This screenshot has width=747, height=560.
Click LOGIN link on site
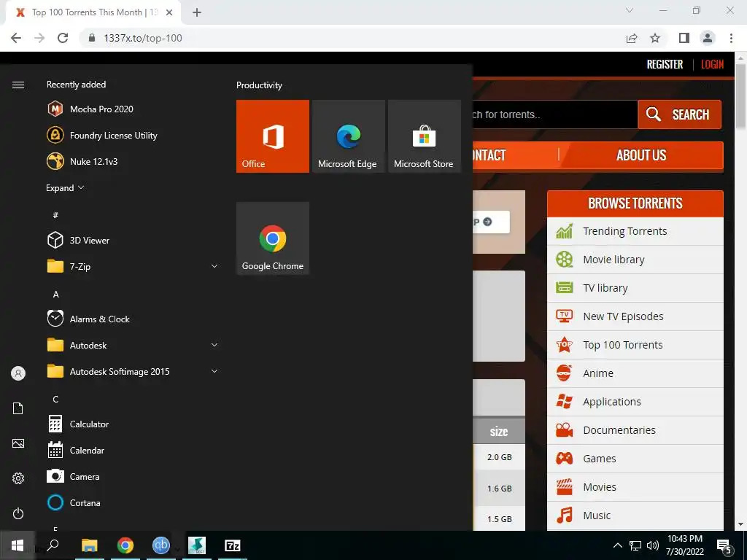[x=712, y=64]
